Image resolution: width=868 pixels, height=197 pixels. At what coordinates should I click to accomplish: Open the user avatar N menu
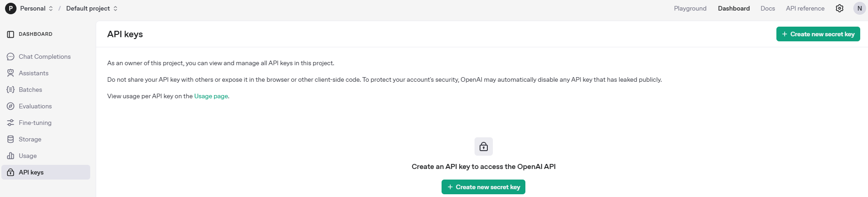(860, 8)
